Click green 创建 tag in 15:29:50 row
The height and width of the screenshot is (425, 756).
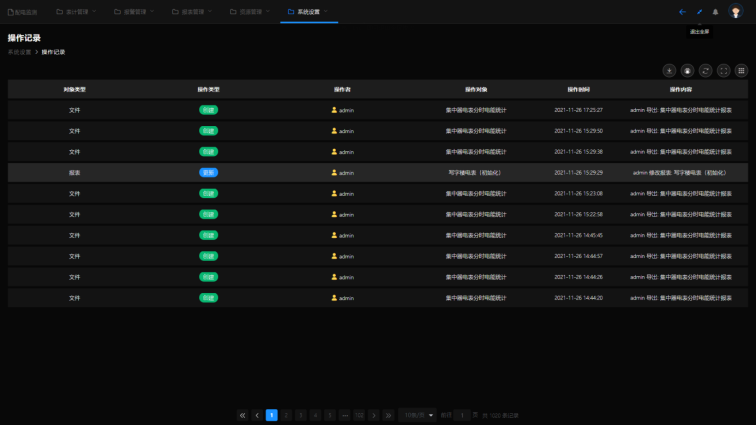tap(208, 131)
